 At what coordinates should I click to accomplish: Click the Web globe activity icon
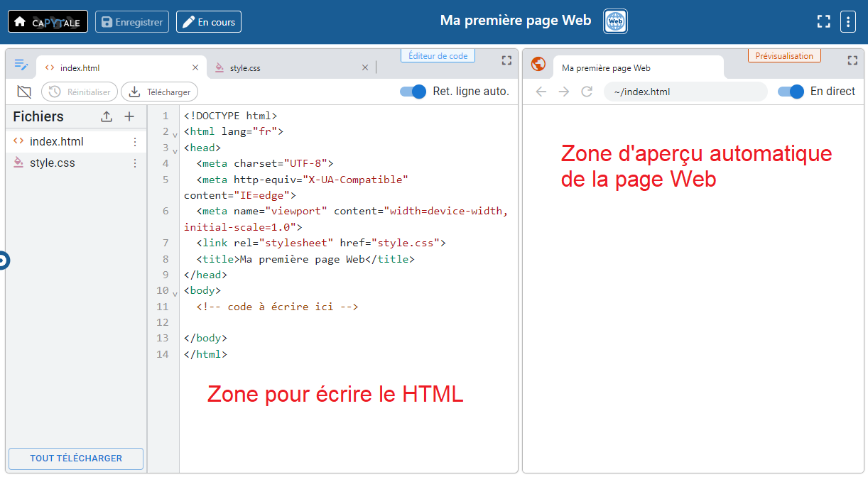pos(615,21)
